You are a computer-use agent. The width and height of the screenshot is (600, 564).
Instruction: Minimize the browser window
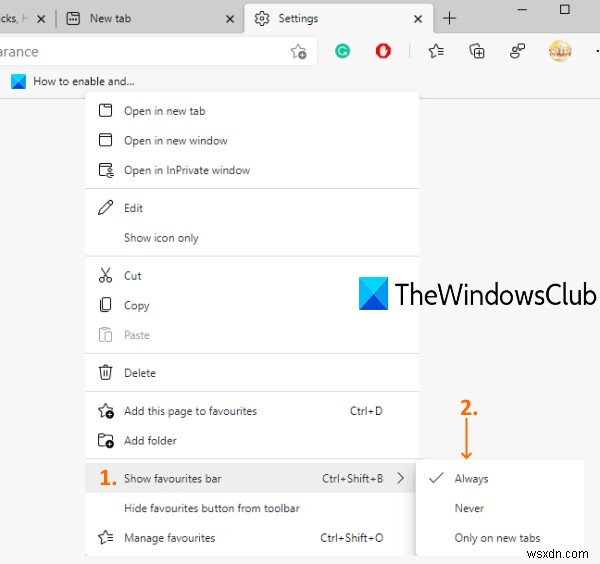click(522, 10)
